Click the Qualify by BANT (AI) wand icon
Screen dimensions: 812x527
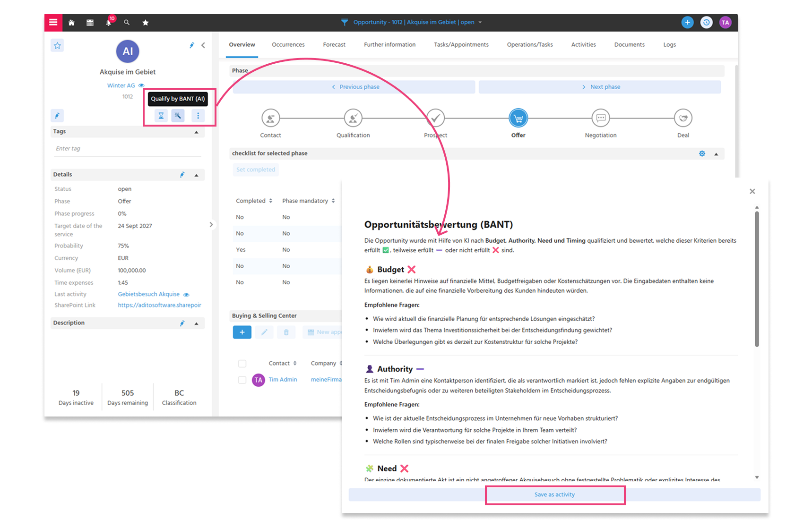(x=178, y=115)
